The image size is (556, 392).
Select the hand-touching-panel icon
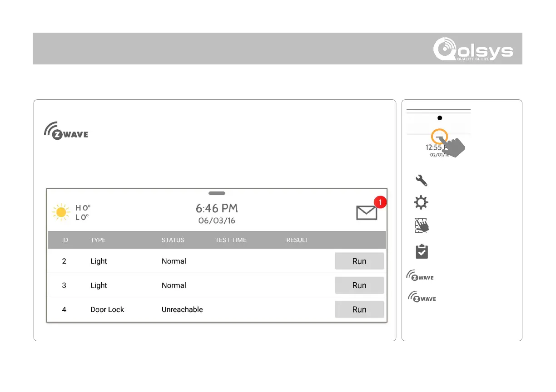(422, 226)
